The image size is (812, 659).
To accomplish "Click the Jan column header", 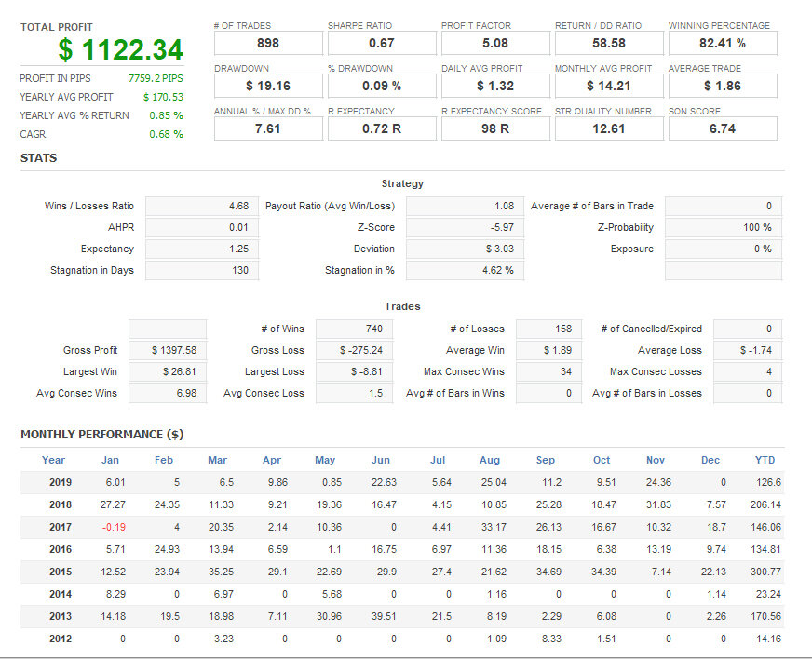I will click(x=110, y=460).
